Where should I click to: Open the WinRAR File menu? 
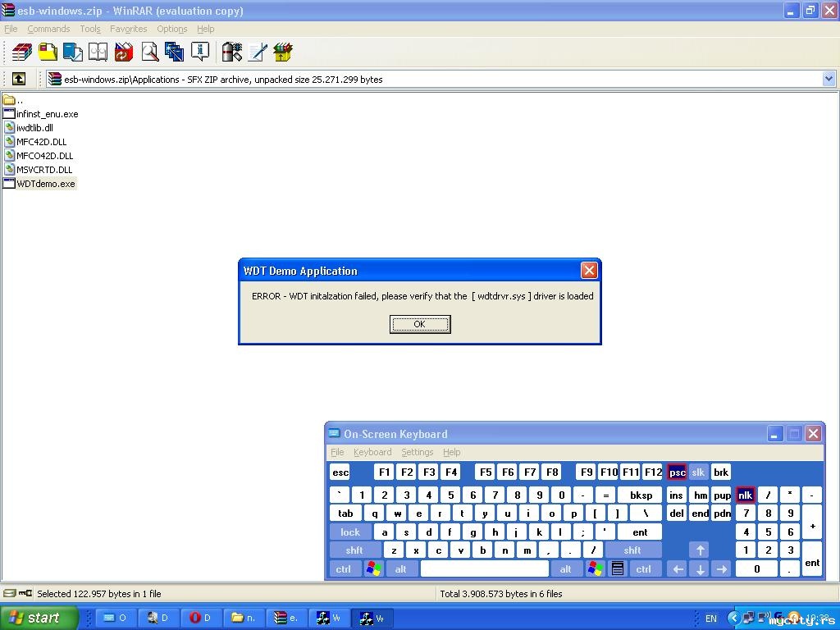tap(11, 29)
